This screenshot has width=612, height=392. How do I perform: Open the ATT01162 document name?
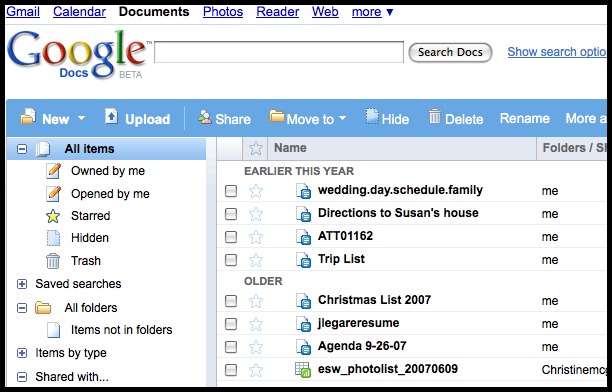345,236
